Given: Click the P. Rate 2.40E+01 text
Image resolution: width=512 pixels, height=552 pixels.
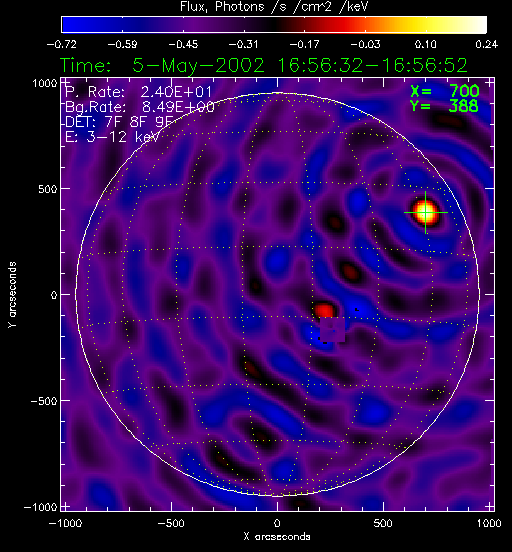Looking at the screenshot, I should [x=138, y=92].
